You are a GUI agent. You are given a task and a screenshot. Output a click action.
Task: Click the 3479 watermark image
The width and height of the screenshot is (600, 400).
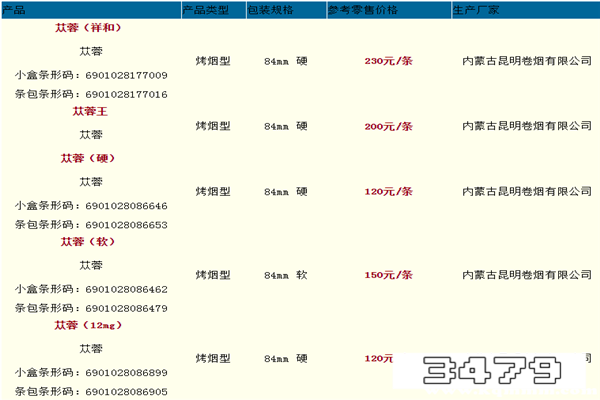coord(490,371)
